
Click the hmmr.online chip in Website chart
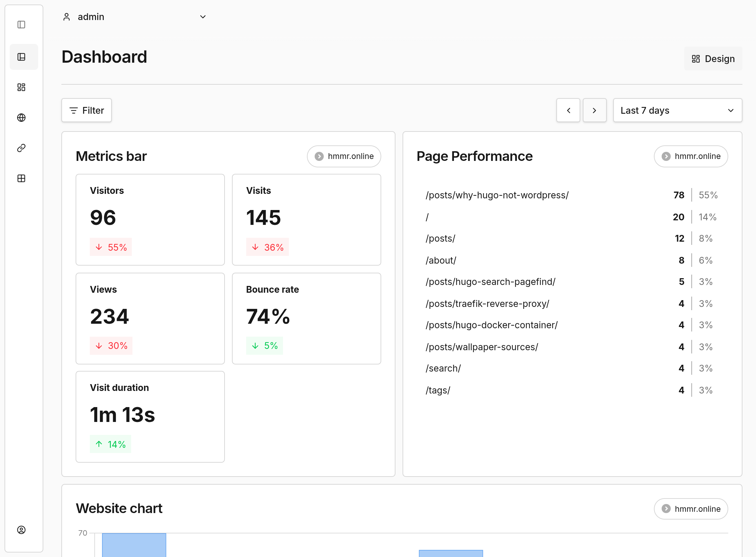click(x=691, y=509)
